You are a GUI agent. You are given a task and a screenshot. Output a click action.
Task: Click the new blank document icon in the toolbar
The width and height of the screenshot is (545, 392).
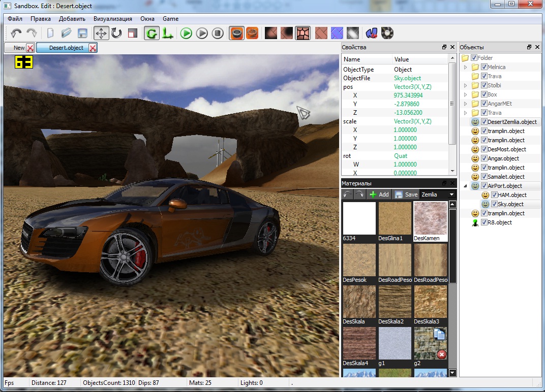tap(50, 34)
